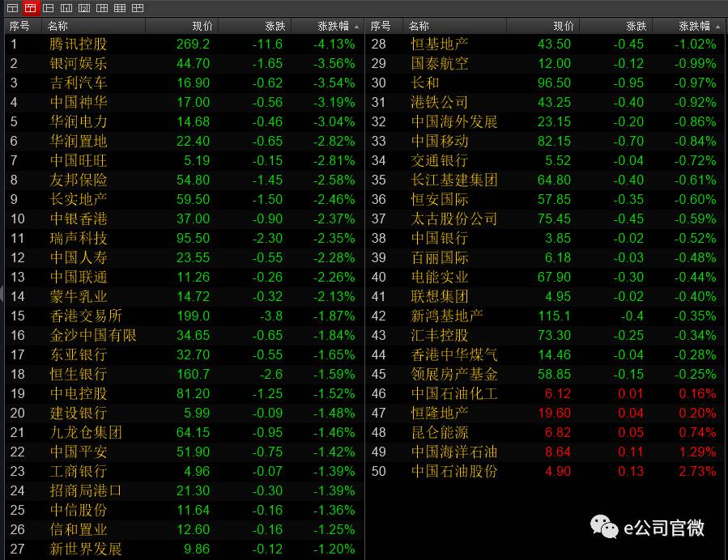Screen dimensions: 728x560
Task: Click the 恒生银行 stock name
Action: coord(79,374)
